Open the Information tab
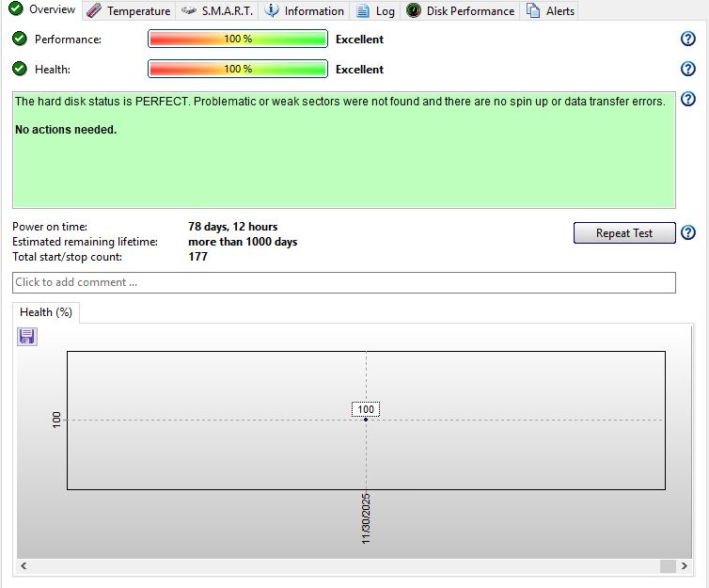Viewport: 709px width, 588px height. 305,11
